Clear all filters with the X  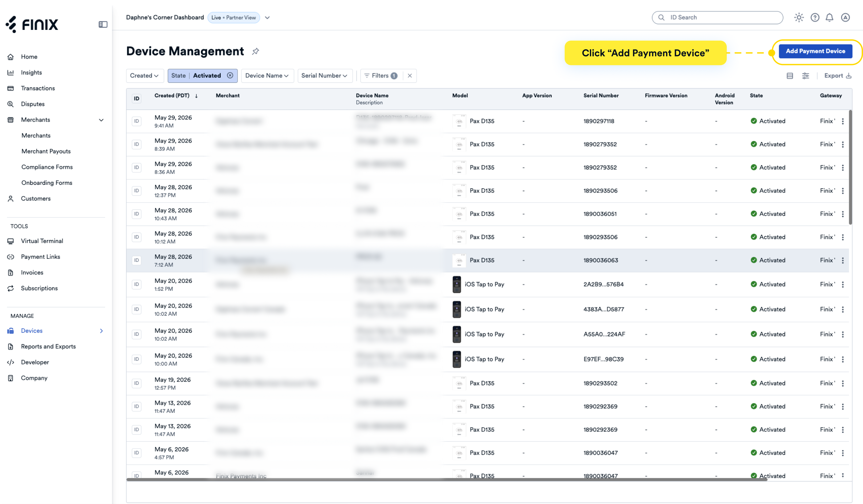[x=410, y=76]
